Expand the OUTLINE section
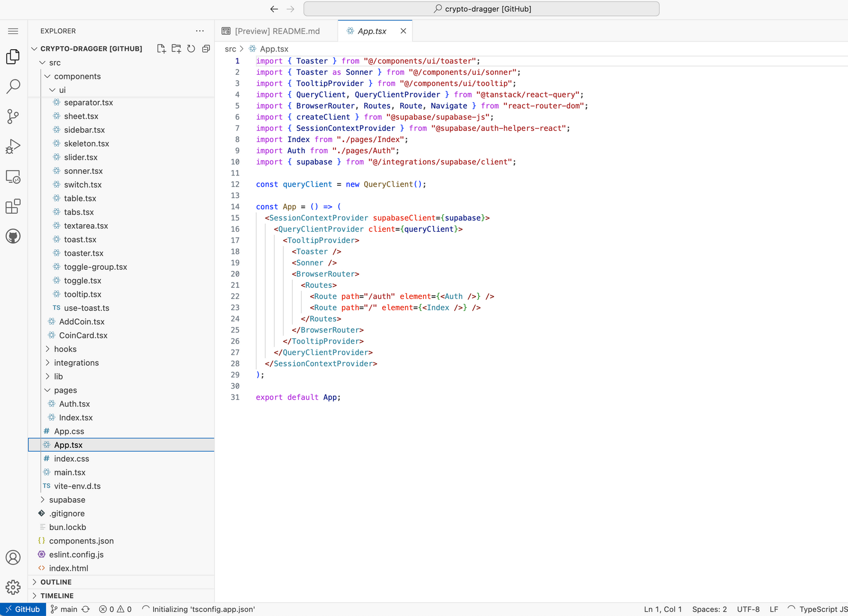This screenshot has width=848, height=616. [x=56, y=582]
